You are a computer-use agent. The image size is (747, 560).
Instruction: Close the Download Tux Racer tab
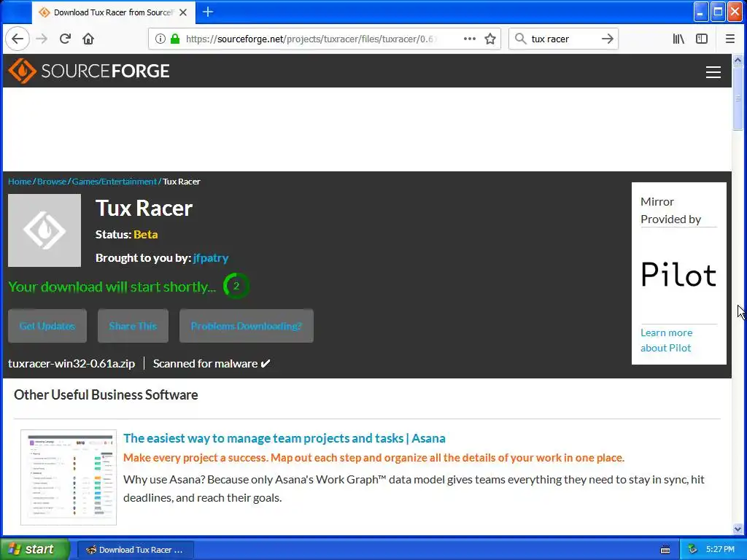pos(183,12)
